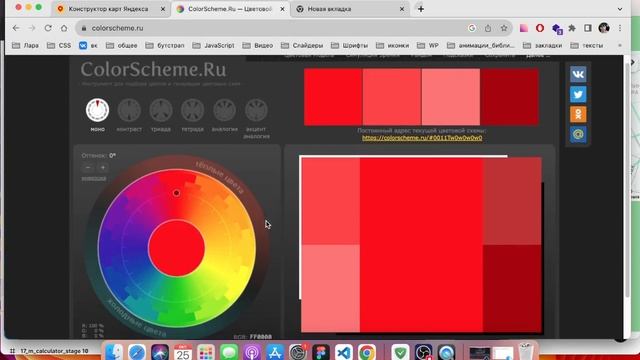Image resolution: width=640 pixels, height=360 pixels.
Task: Open the CSS bookmarks folder
Action: [x=59, y=45]
